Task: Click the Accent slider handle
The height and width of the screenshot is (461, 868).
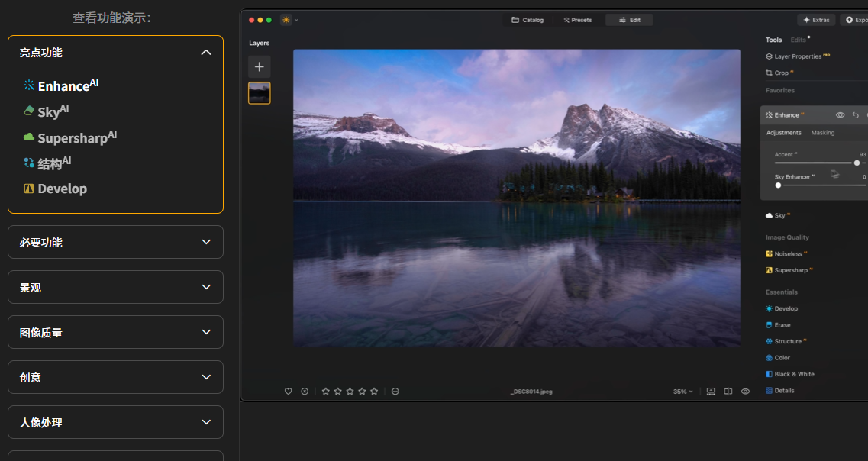Action: [x=857, y=163]
